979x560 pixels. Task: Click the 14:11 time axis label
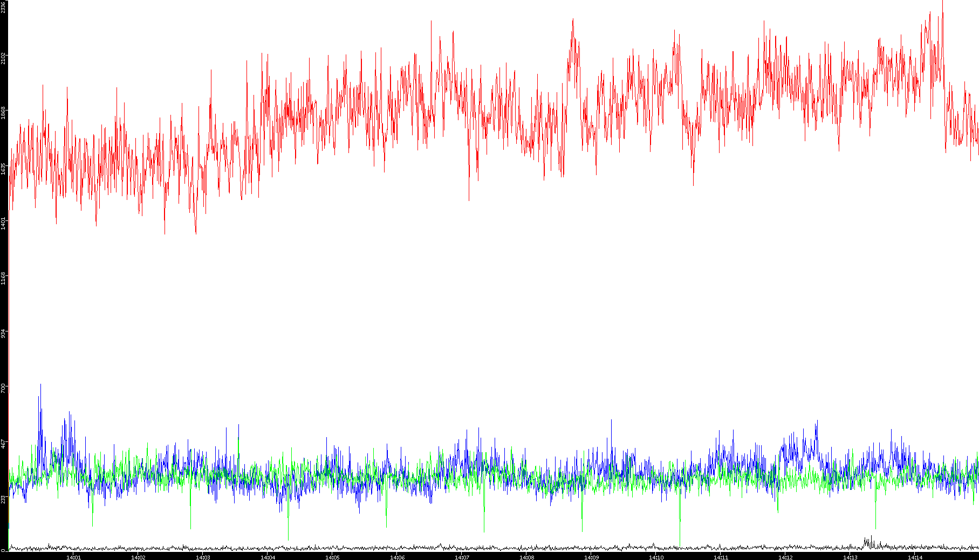tap(721, 557)
